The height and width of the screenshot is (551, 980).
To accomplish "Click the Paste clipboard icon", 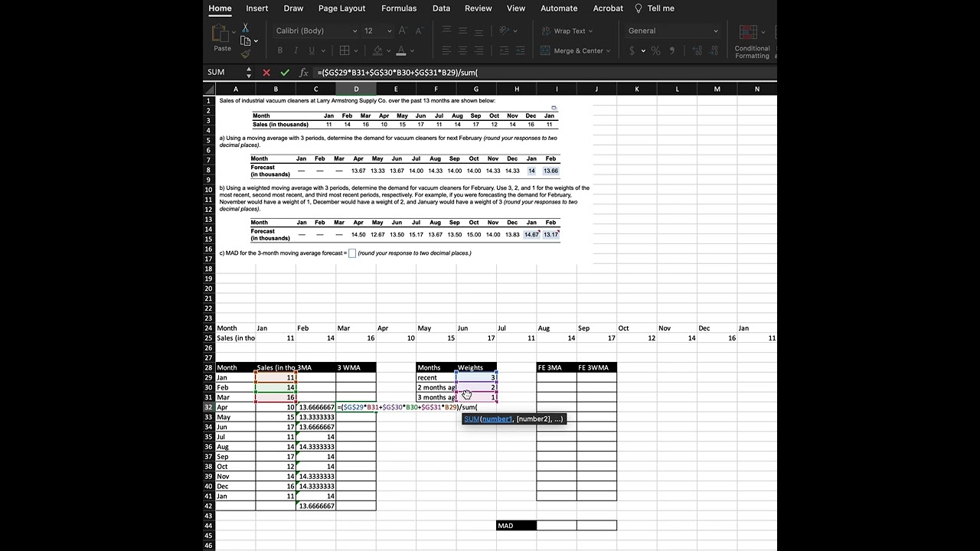I will pyautogui.click(x=220, y=33).
